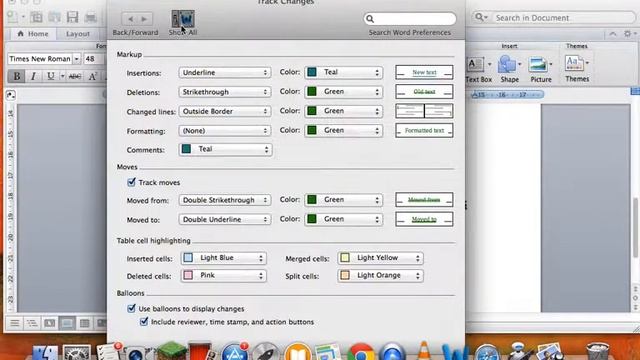
Task: Click the New text insertions preview box
Action: tap(424, 72)
